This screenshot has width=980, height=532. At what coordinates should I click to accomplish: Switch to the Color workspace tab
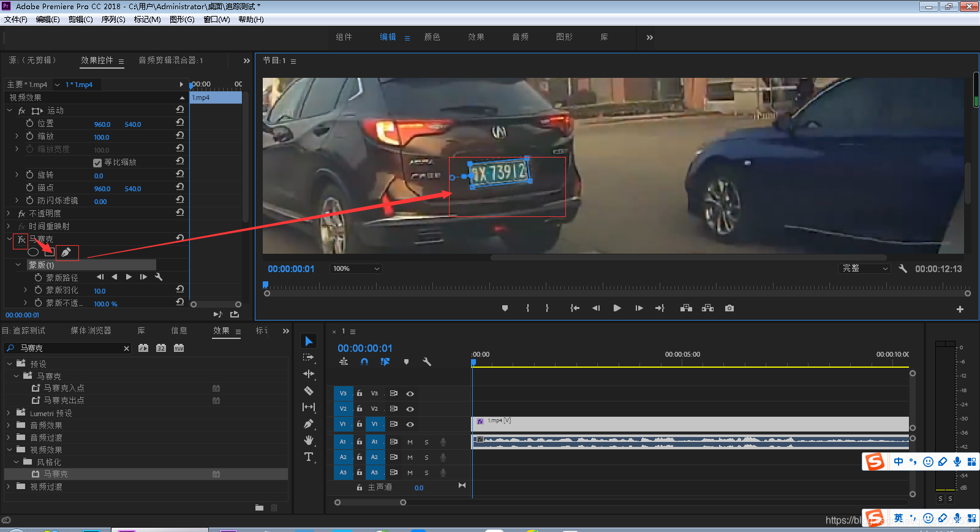click(x=432, y=37)
